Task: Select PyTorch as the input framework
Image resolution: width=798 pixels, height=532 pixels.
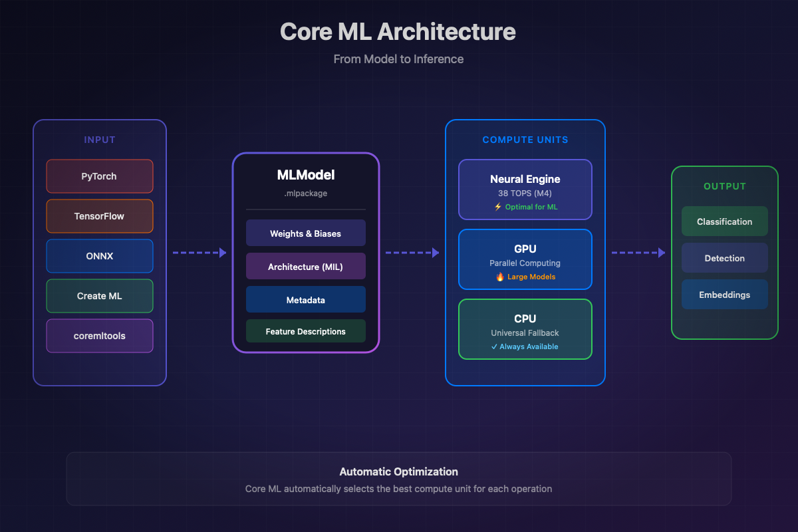Action: (x=99, y=176)
